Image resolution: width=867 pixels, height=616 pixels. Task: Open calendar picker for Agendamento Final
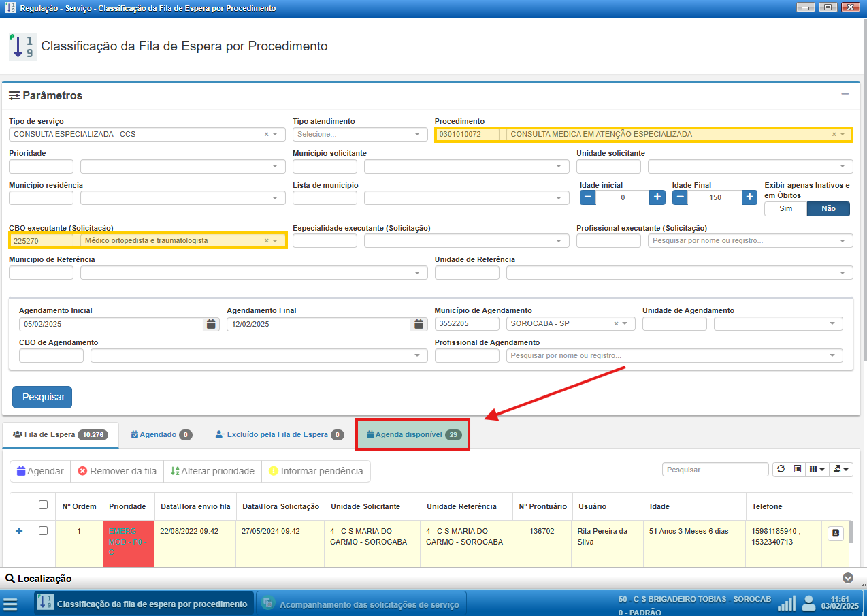coord(419,324)
